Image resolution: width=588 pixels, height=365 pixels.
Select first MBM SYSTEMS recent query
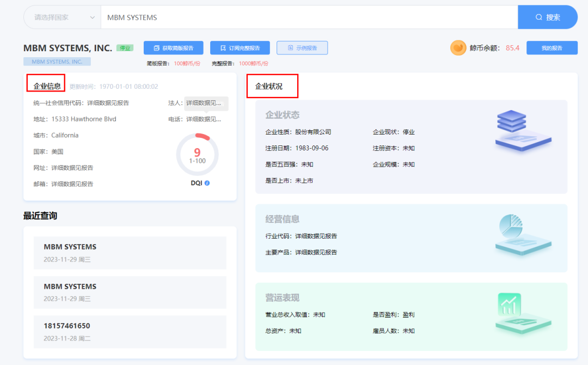130,253
